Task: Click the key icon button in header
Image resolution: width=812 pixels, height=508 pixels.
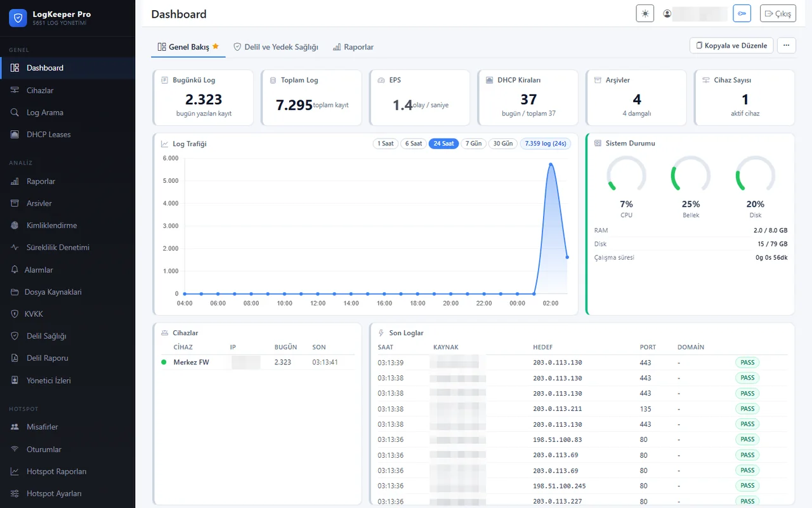Action: [742, 13]
